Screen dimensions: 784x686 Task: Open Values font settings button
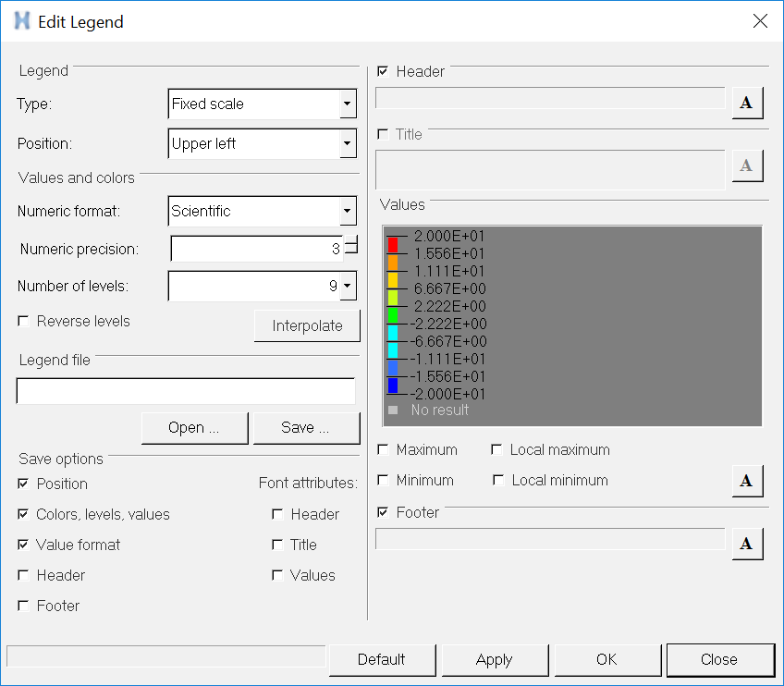coord(747,481)
